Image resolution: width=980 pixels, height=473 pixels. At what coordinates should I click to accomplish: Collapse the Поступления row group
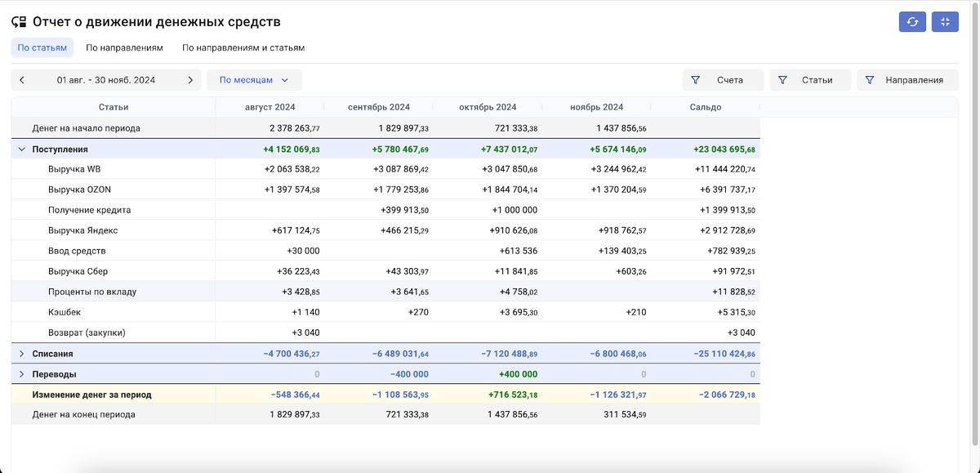21,149
